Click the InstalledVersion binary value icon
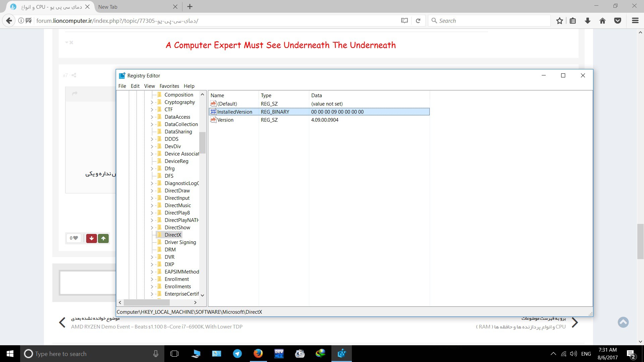The image size is (644, 362). point(213,112)
